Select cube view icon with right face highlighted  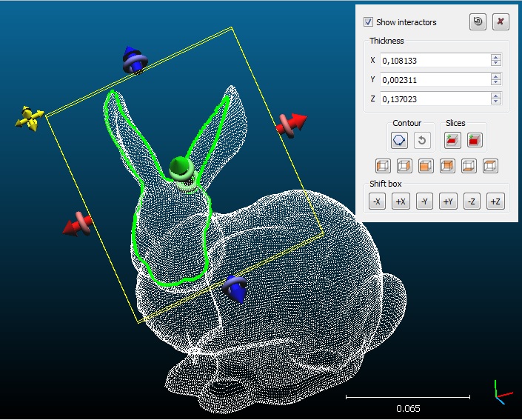click(404, 166)
